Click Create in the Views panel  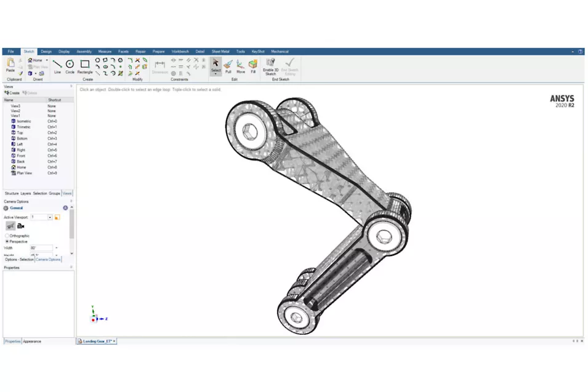click(x=12, y=93)
